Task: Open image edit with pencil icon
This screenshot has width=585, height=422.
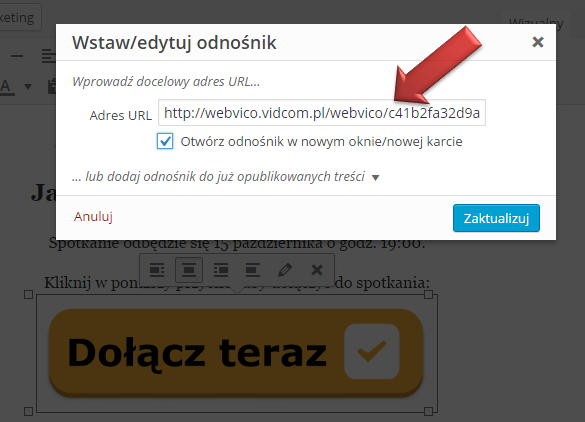Action: coord(285,270)
